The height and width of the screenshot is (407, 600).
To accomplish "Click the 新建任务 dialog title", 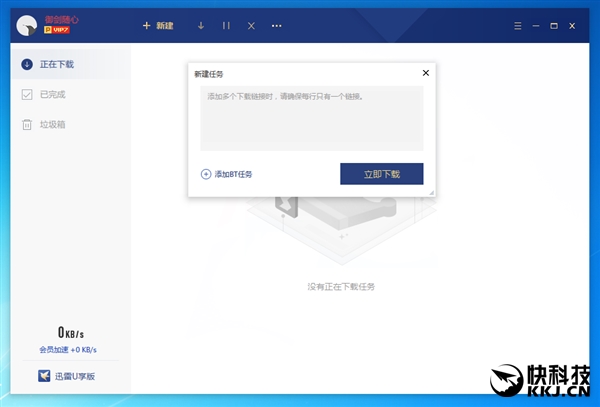I will click(x=209, y=74).
